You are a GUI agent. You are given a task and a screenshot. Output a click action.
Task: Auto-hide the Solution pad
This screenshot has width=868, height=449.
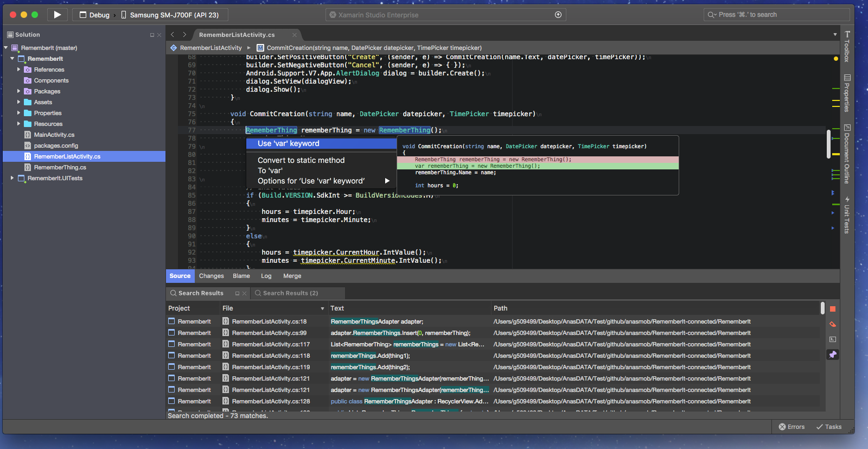(x=152, y=35)
